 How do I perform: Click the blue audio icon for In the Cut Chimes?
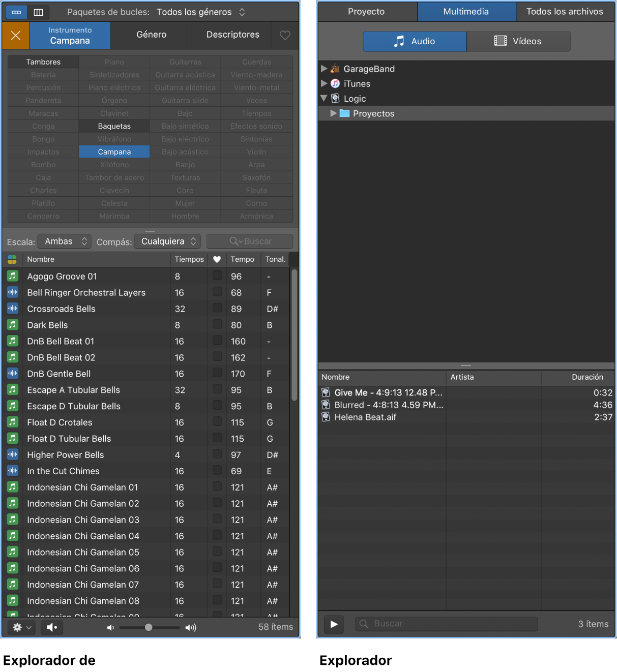[13, 471]
